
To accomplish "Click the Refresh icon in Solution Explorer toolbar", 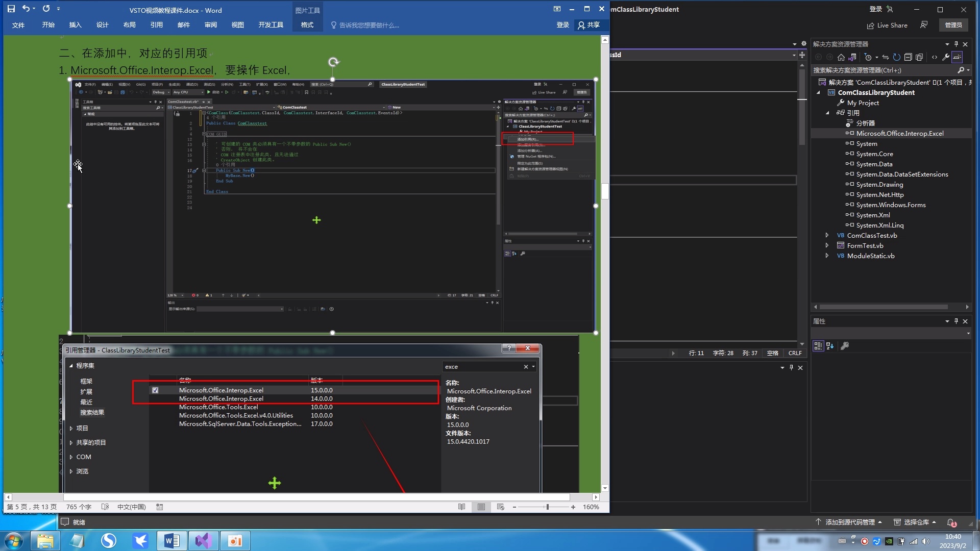I will coord(896,57).
